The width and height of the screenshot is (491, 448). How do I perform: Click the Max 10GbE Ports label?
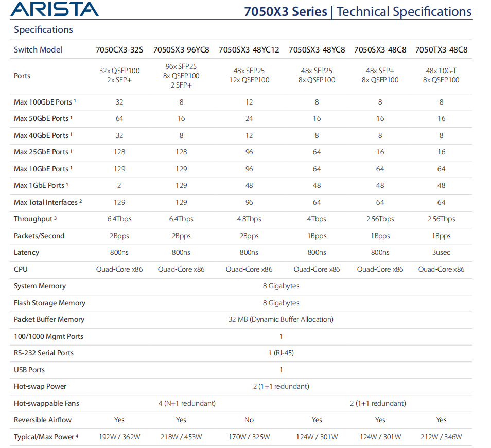pos(43,169)
